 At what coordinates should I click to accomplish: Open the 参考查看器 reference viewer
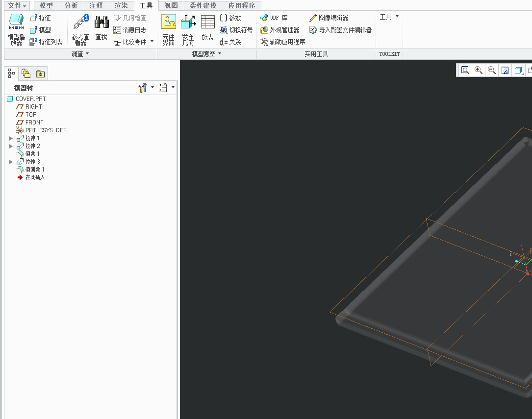[x=81, y=30]
